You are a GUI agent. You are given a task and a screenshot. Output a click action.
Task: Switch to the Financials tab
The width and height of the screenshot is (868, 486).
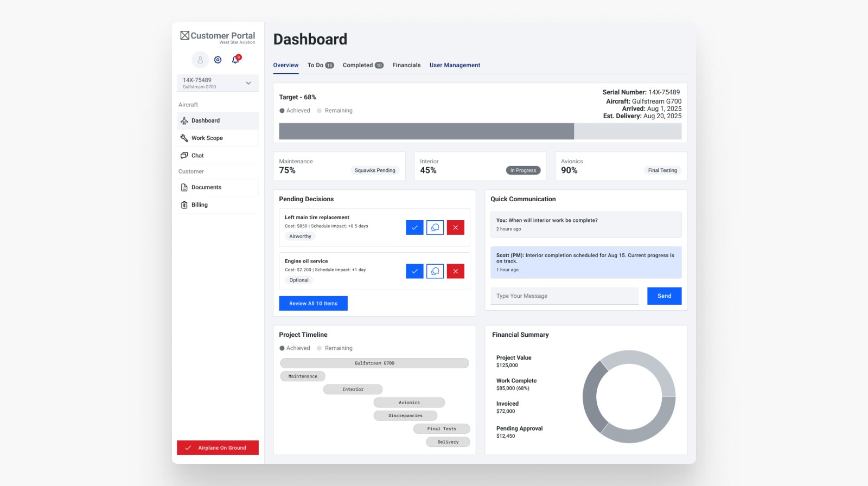coord(406,65)
